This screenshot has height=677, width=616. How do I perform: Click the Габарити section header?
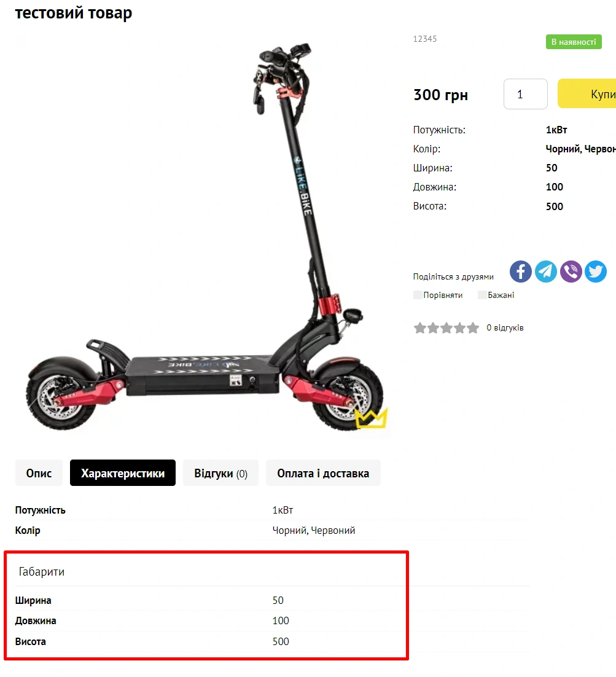pos(41,572)
